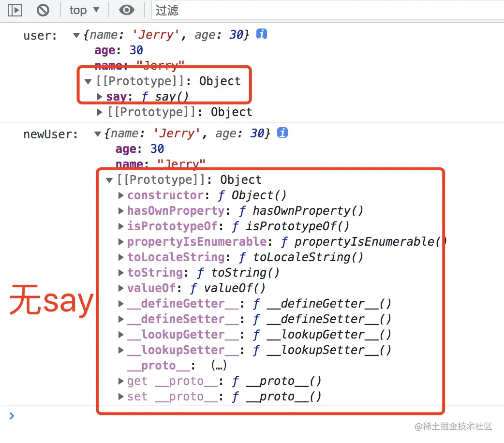Open live expressions with the eye icon

(127, 10)
